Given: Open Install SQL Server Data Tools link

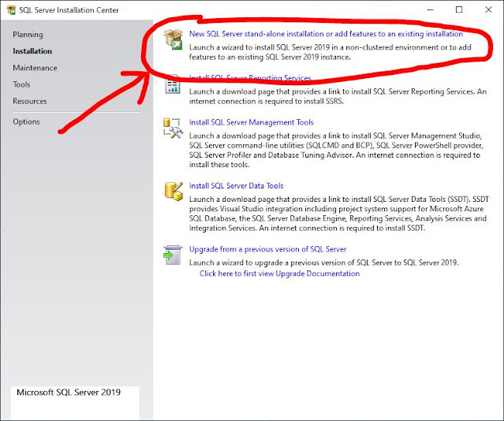Looking at the screenshot, I should pyautogui.click(x=237, y=186).
